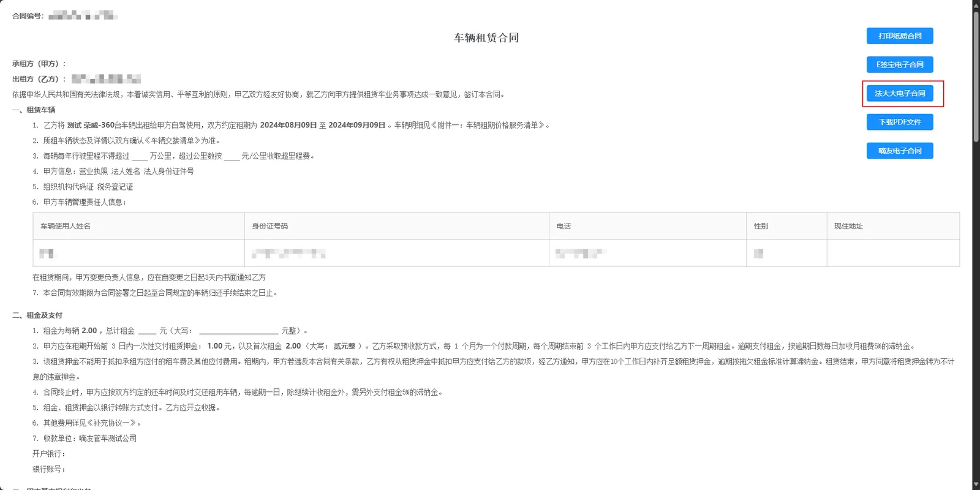
Task: Click the 现住地址 column header
Action: click(x=848, y=226)
